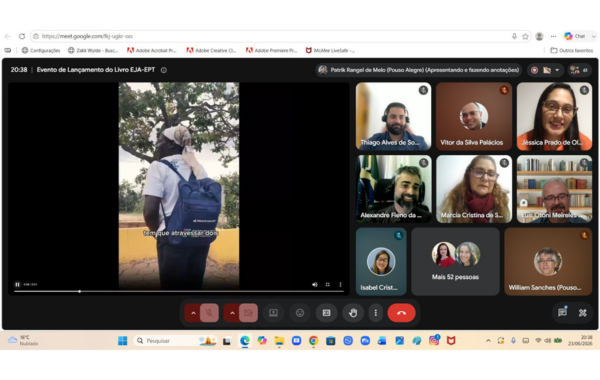Select Jéssica Prado de Ol... video tile
Image resolution: width=600 pixels, height=380 pixels.
(x=554, y=116)
